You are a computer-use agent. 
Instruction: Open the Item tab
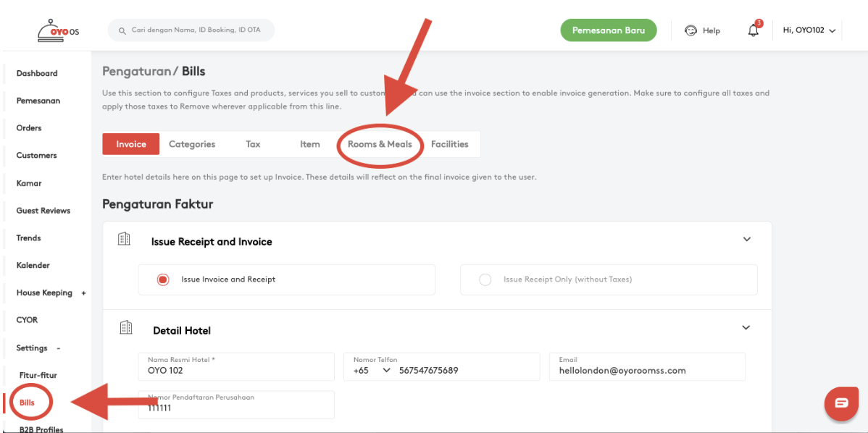coord(310,144)
